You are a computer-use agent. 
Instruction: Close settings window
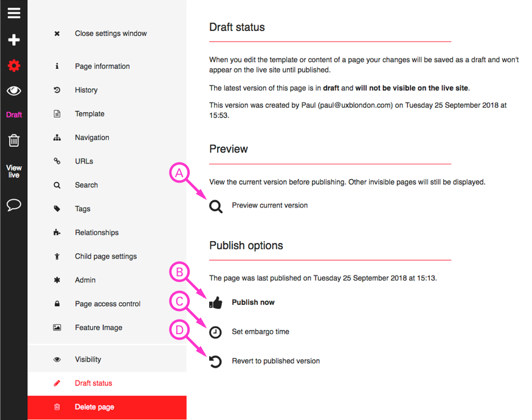point(111,33)
